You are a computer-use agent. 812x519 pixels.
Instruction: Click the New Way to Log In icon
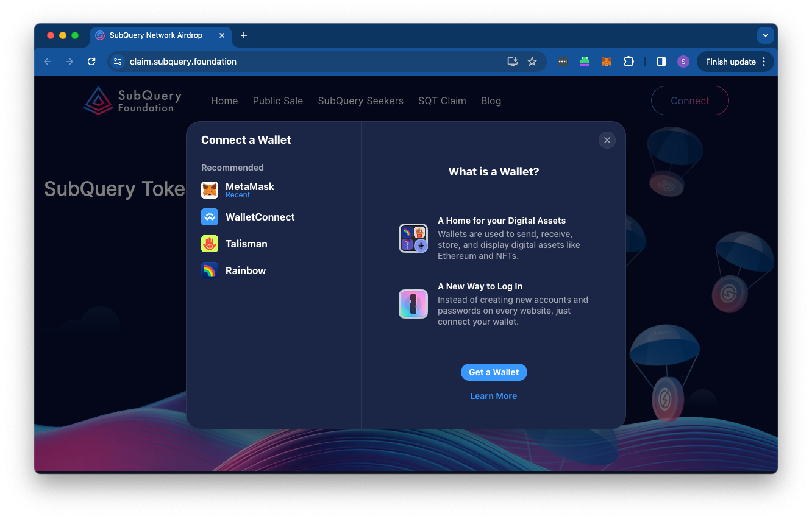tap(413, 304)
